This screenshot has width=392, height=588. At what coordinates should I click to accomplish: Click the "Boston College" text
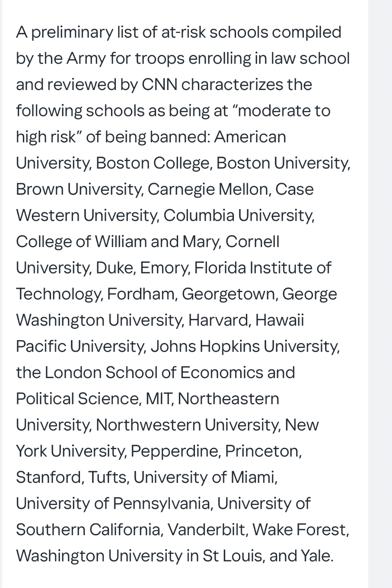153,163
